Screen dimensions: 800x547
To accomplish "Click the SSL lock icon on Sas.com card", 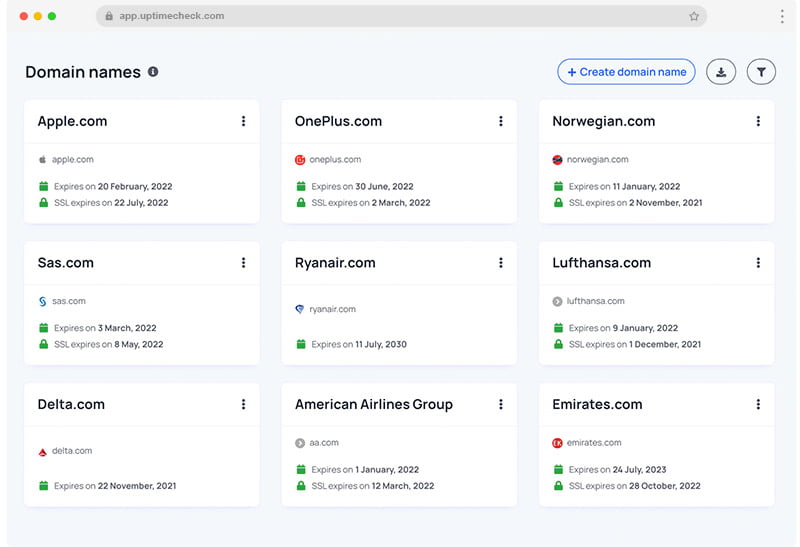I will pos(44,344).
